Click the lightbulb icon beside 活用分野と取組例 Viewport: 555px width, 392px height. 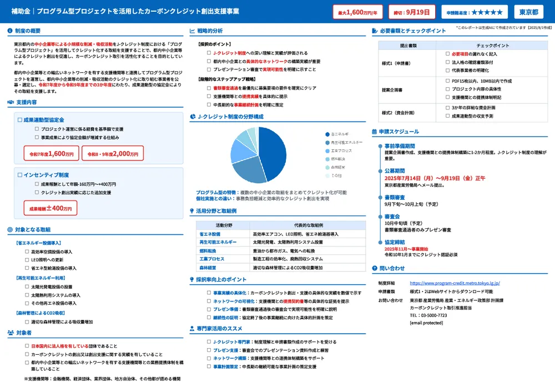pos(192,210)
